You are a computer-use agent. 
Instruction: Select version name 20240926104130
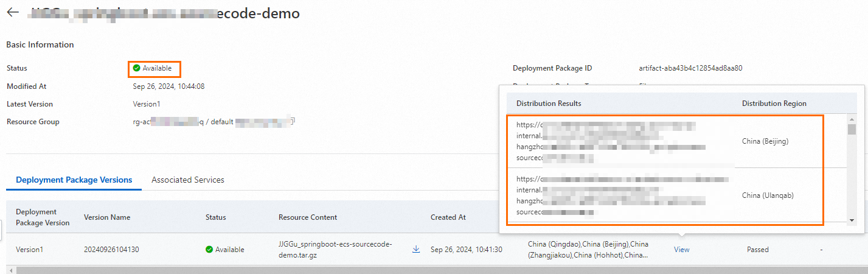coord(112,250)
